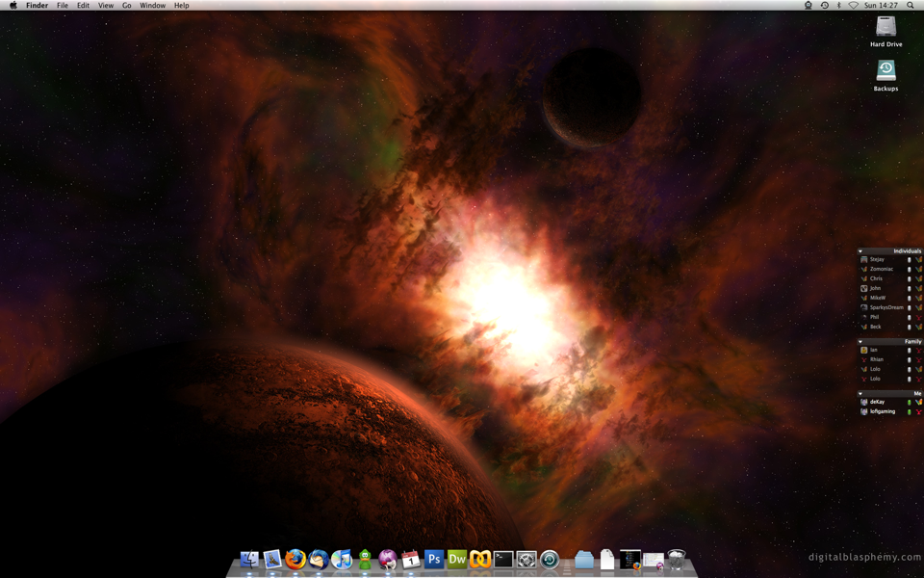This screenshot has height=578, width=924.
Task: Open Firefox in the dock
Action: pos(295,560)
